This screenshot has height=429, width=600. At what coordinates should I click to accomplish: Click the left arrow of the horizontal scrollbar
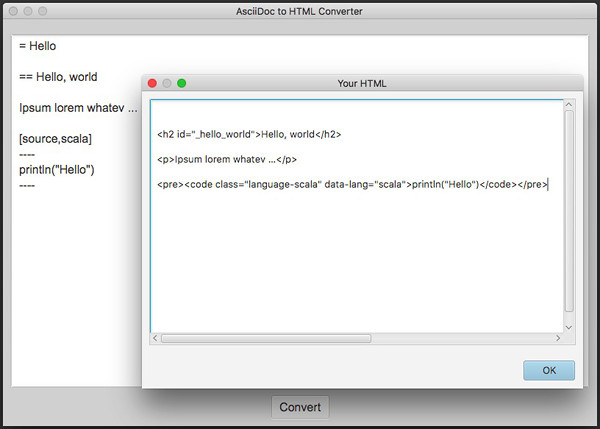(x=155, y=338)
